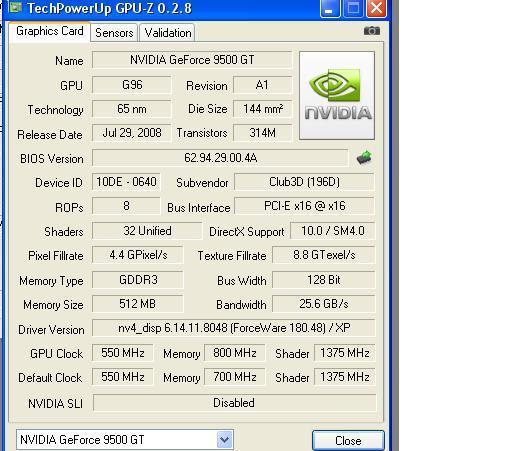The image size is (512, 451).
Task: Click the Texture Fillrate 8.8 GTexel/s field
Action: click(324, 255)
